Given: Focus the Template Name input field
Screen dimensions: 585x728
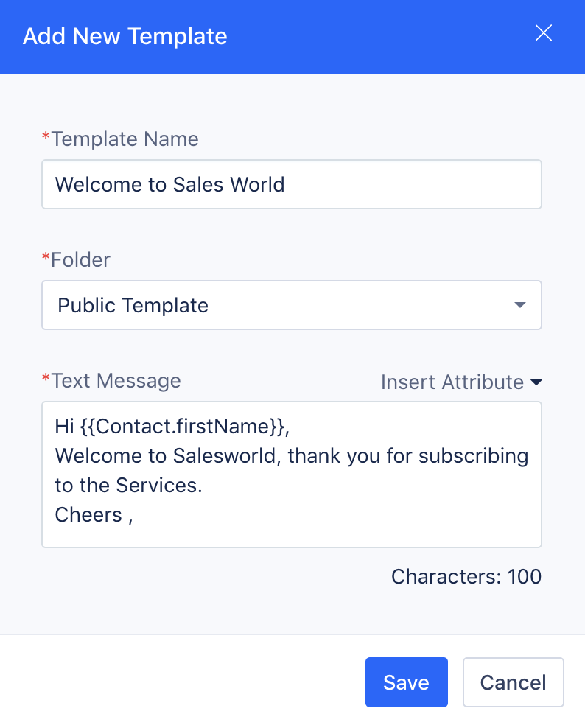Looking at the screenshot, I should [292, 184].
